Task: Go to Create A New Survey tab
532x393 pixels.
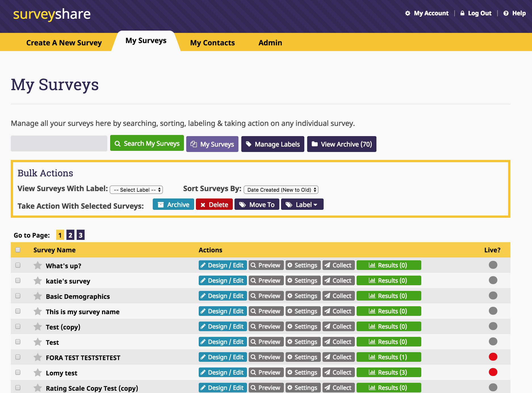Action: click(x=64, y=43)
